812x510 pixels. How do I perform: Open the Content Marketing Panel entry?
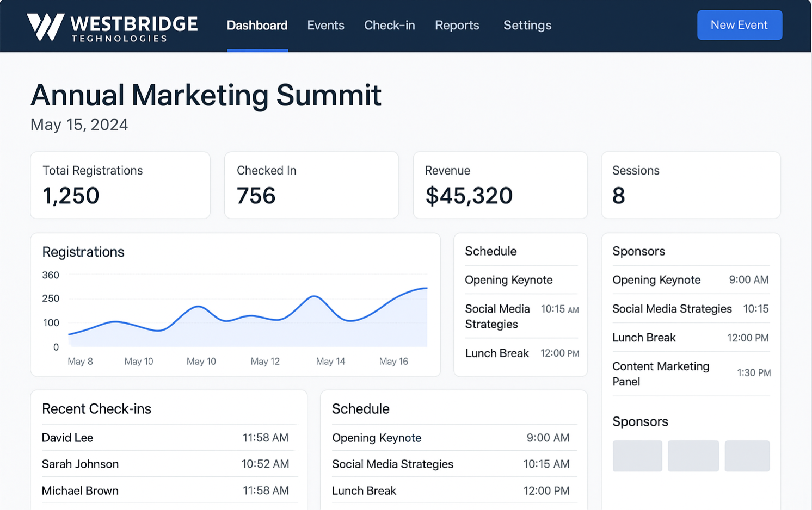[x=661, y=374]
